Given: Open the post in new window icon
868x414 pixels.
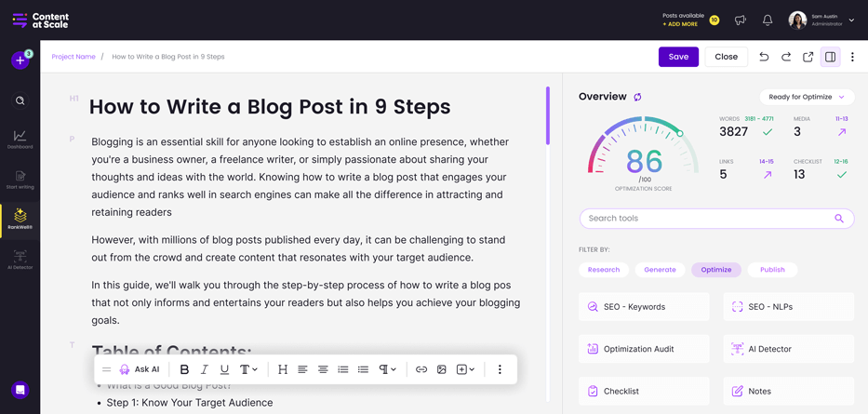Looking at the screenshot, I should (x=808, y=57).
